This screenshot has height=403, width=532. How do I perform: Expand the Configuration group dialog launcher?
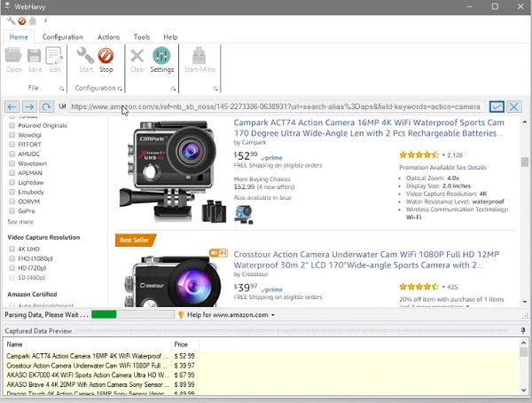point(120,89)
